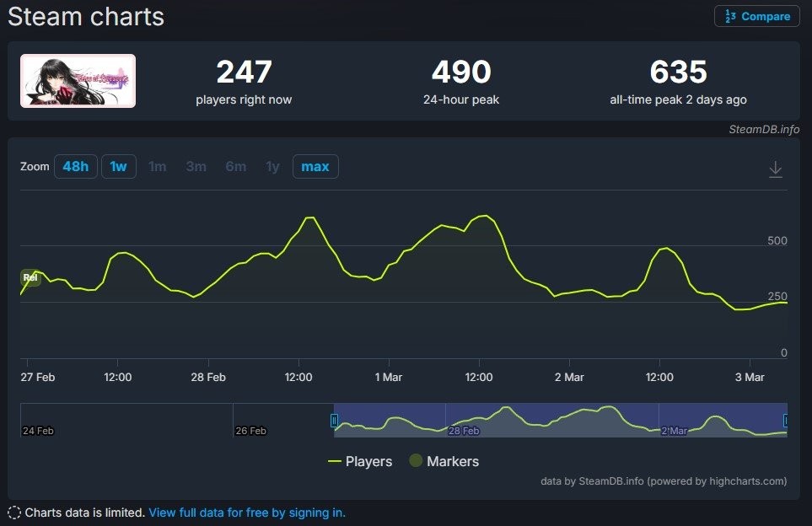Viewport: 812px width, 526px height.
Task: Select the 1m zoom range
Action: click(x=157, y=166)
